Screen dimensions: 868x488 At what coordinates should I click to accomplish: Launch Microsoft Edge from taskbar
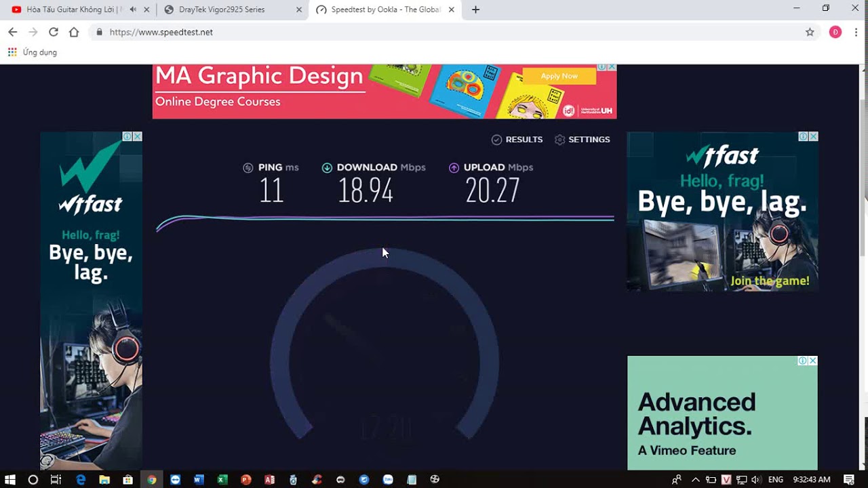click(x=81, y=479)
